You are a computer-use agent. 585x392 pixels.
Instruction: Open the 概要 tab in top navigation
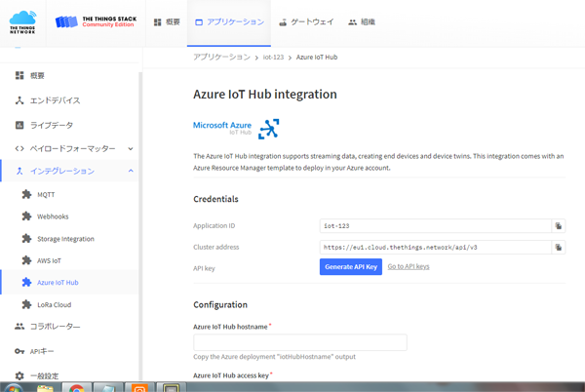click(x=167, y=22)
